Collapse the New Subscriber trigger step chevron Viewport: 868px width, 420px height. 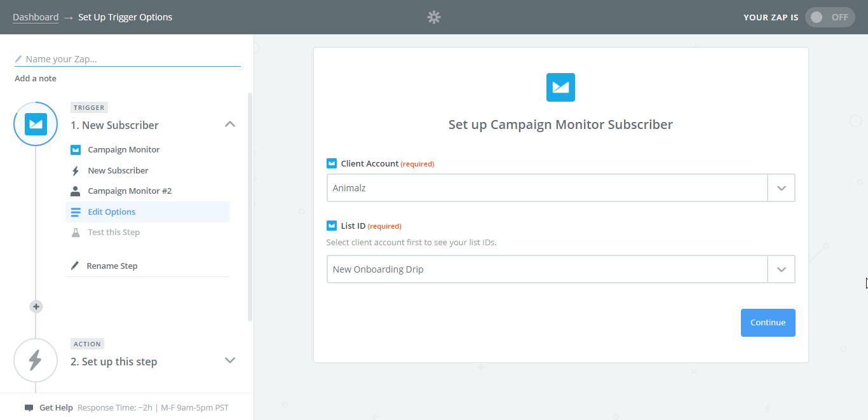(x=230, y=125)
